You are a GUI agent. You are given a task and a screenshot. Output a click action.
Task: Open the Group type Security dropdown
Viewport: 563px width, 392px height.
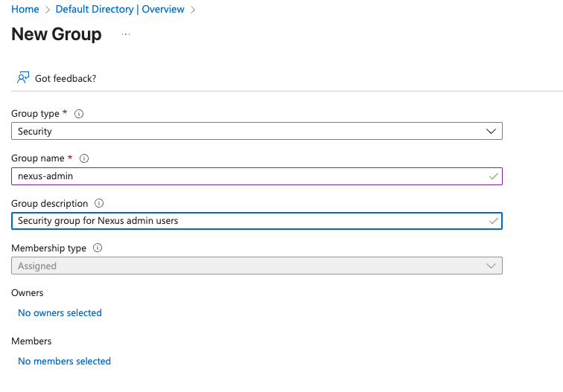257,131
